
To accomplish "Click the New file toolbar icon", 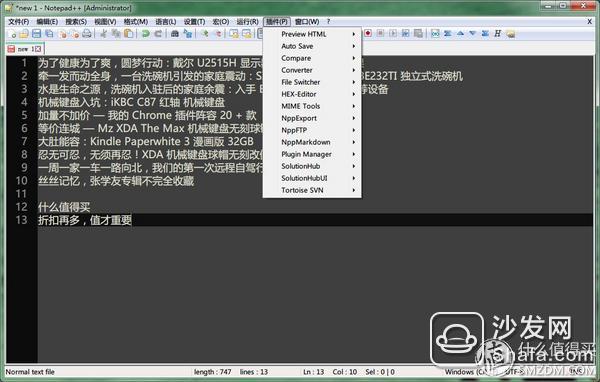I will 12,34.
